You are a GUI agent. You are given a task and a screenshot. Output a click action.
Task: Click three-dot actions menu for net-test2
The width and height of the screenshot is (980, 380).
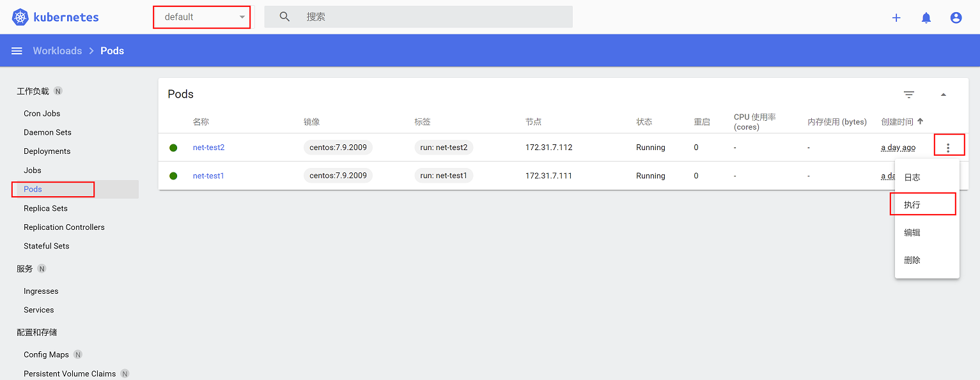tap(948, 148)
